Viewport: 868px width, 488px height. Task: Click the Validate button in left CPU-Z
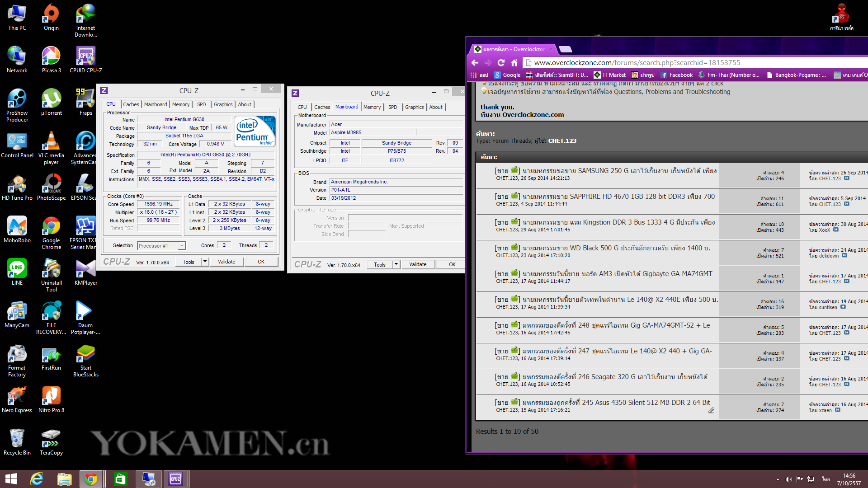click(226, 262)
